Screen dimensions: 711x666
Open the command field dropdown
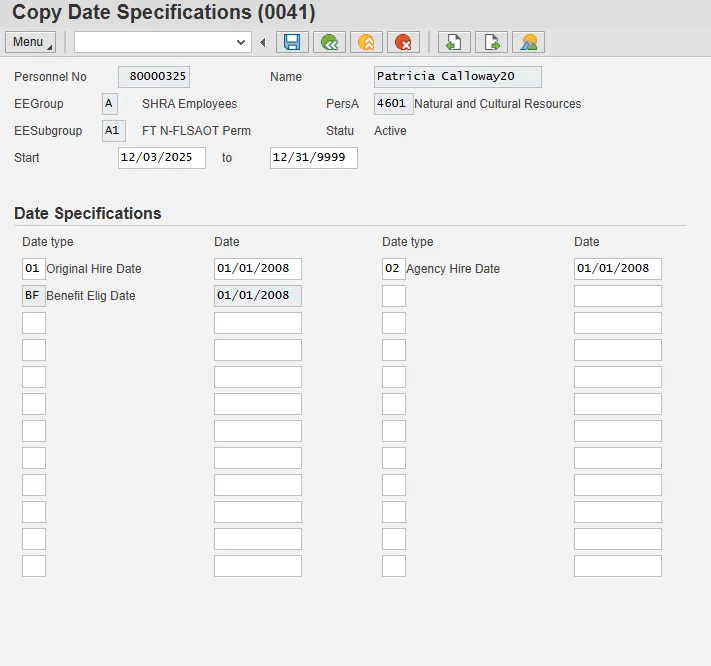pyautogui.click(x=240, y=42)
